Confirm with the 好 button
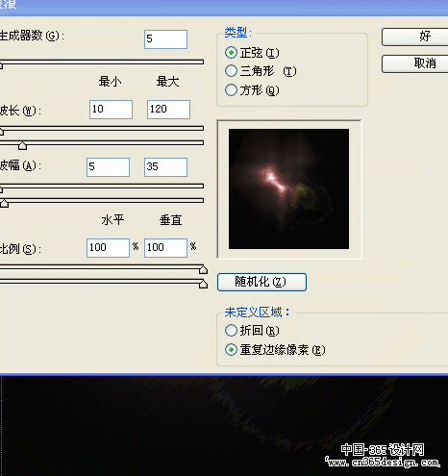Viewport: 448px width, 476px height. [x=415, y=37]
